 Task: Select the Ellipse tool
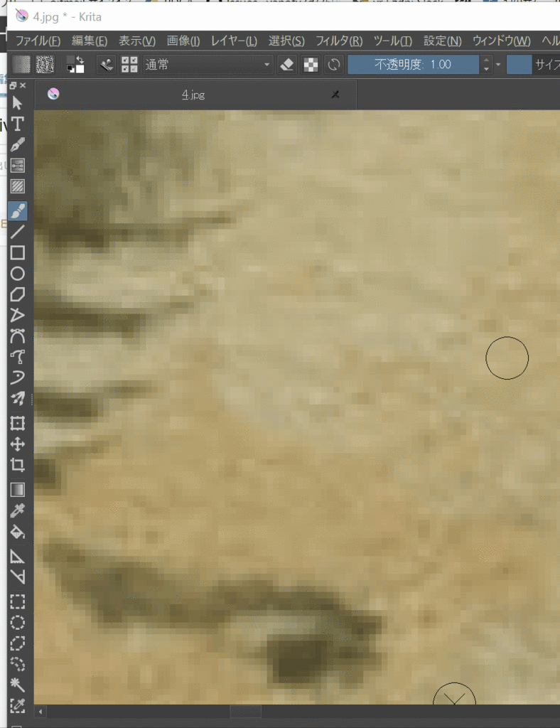click(18, 274)
